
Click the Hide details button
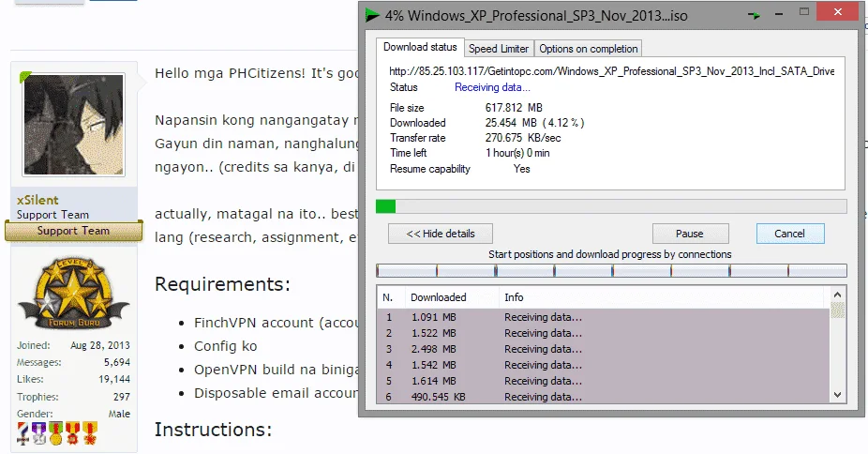[x=440, y=234]
